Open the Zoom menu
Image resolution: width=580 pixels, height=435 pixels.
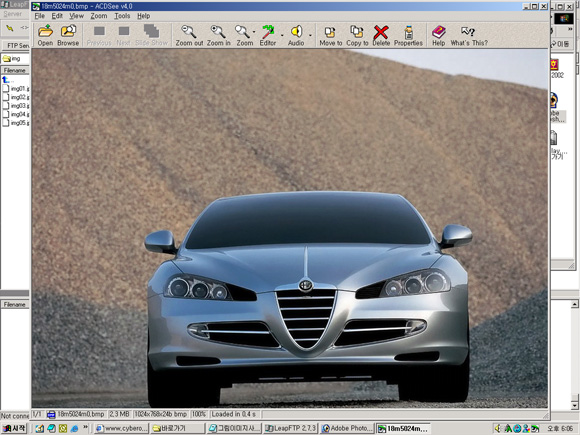pyautogui.click(x=99, y=16)
